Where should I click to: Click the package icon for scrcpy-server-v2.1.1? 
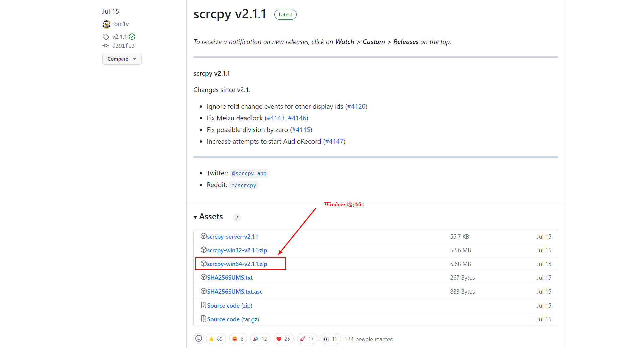204,236
